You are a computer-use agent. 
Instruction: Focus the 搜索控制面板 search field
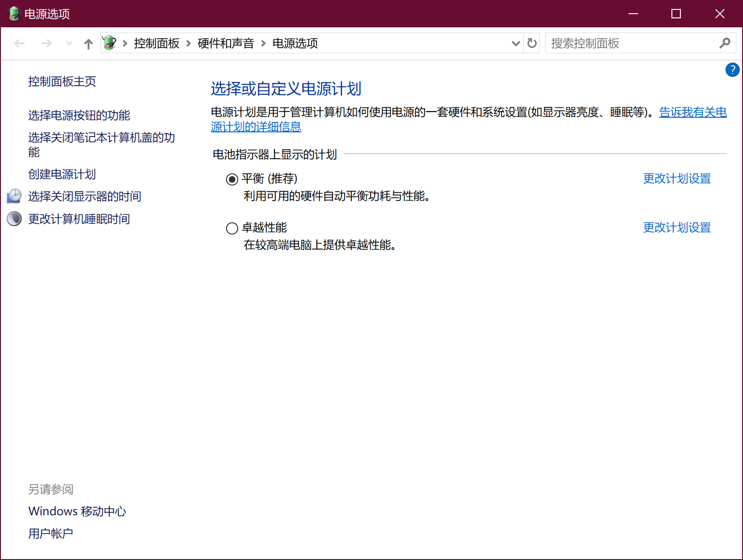coord(640,43)
